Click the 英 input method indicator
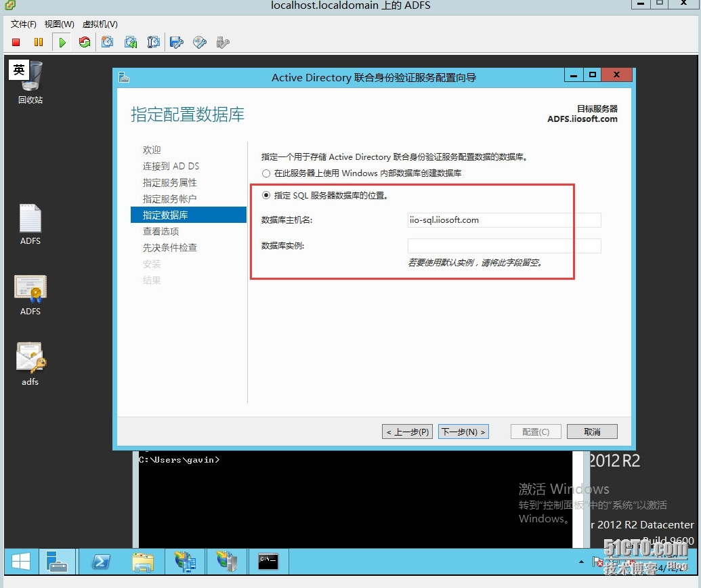This screenshot has width=701, height=588. tap(19, 70)
